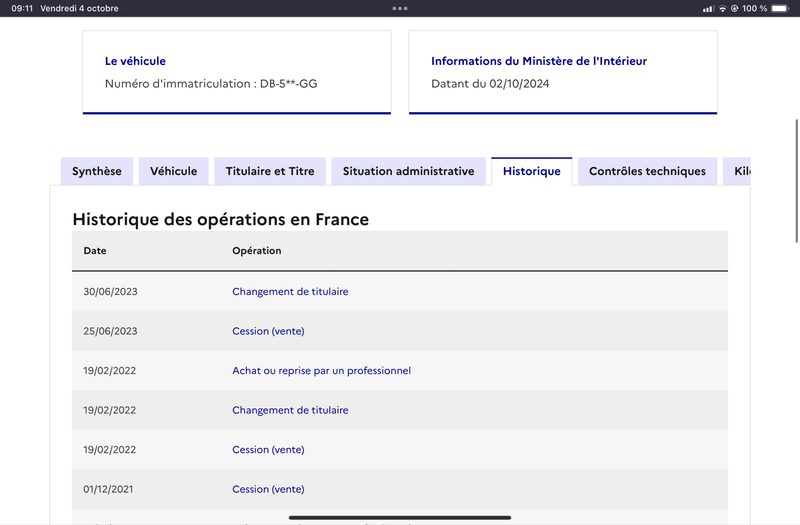Select the Historique tab
This screenshot has height=525, width=800.
[532, 171]
